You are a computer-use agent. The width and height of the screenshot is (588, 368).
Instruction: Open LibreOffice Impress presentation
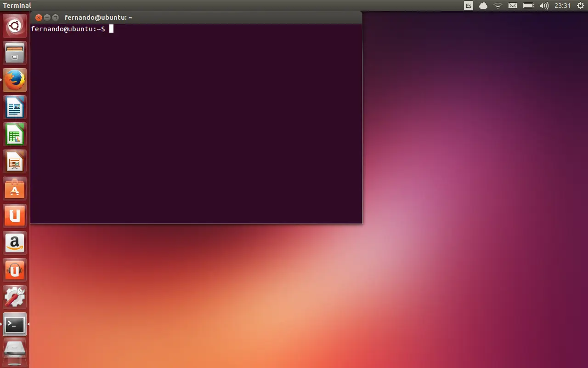(x=15, y=162)
